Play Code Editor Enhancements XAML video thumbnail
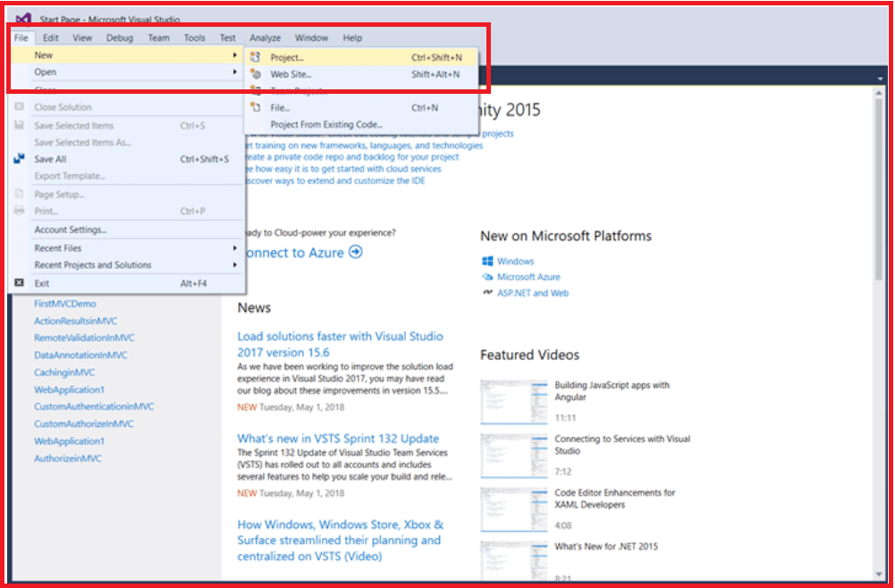The width and height of the screenshot is (895, 588). [514, 508]
